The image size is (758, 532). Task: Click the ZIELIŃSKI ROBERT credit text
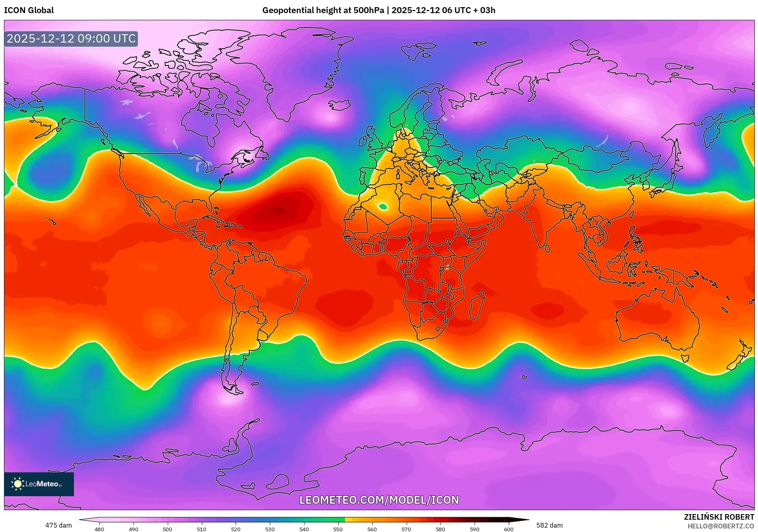pos(720,516)
